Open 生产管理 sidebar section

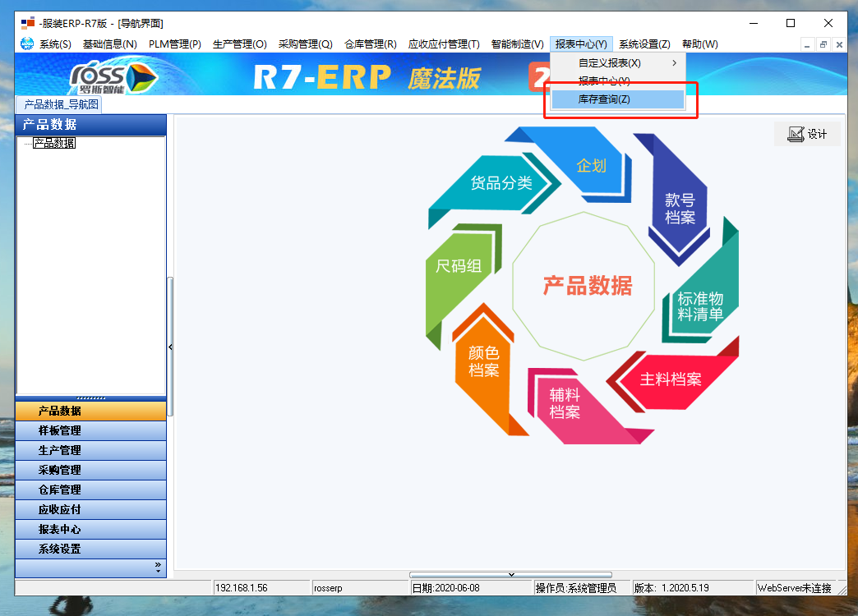click(x=91, y=450)
